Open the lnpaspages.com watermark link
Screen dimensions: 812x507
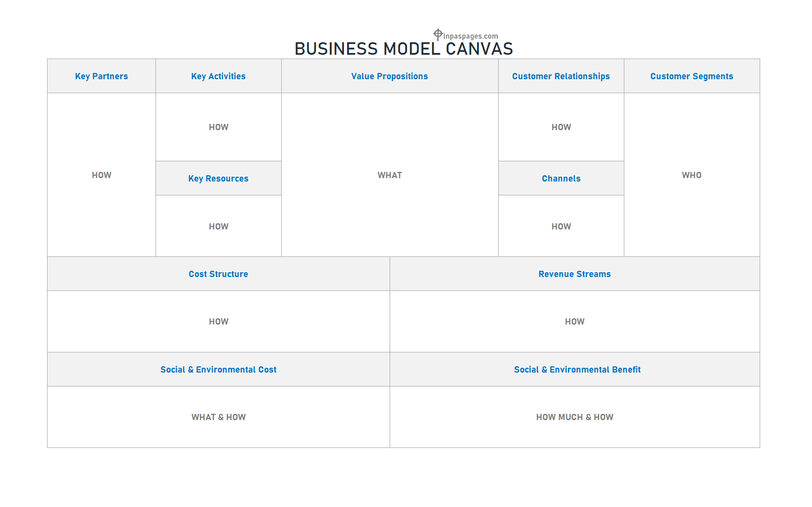click(x=470, y=36)
